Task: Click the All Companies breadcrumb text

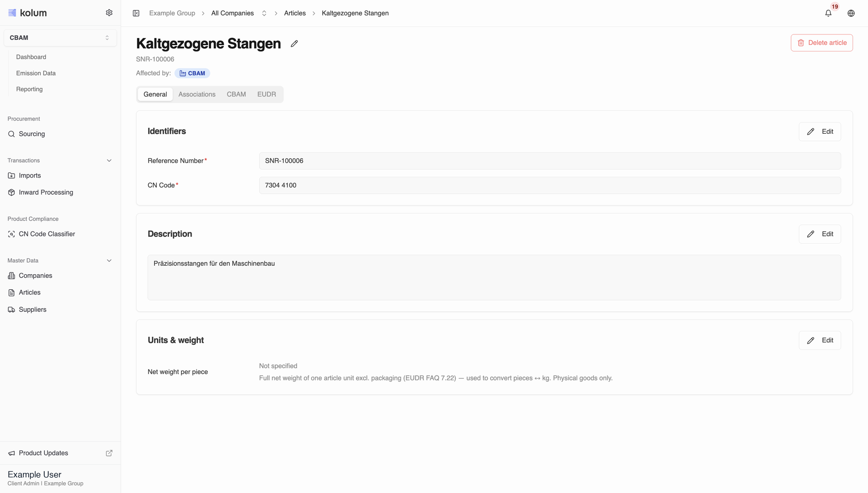Action: click(x=232, y=13)
